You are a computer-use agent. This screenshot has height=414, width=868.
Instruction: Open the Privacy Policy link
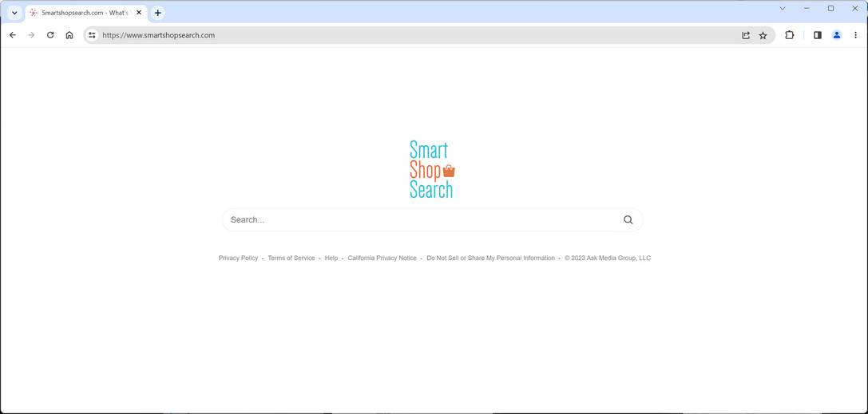tap(238, 258)
